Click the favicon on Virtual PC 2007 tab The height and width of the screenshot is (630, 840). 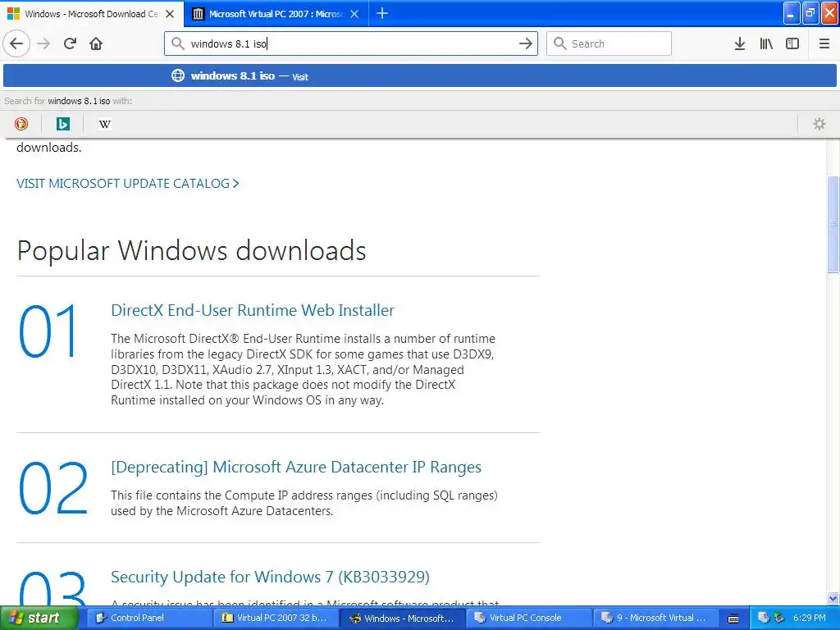[198, 14]
